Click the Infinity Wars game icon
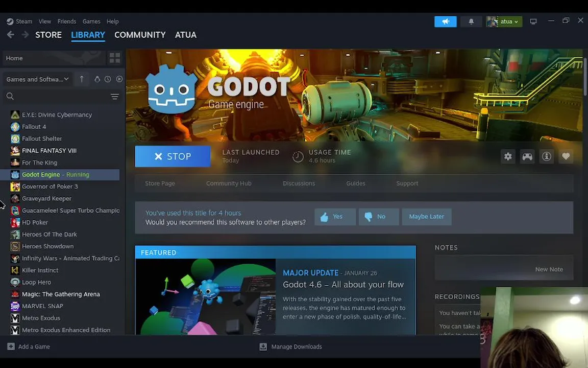Image resolution: width=588 pixels, height=368 pixels. pos(15,258)
